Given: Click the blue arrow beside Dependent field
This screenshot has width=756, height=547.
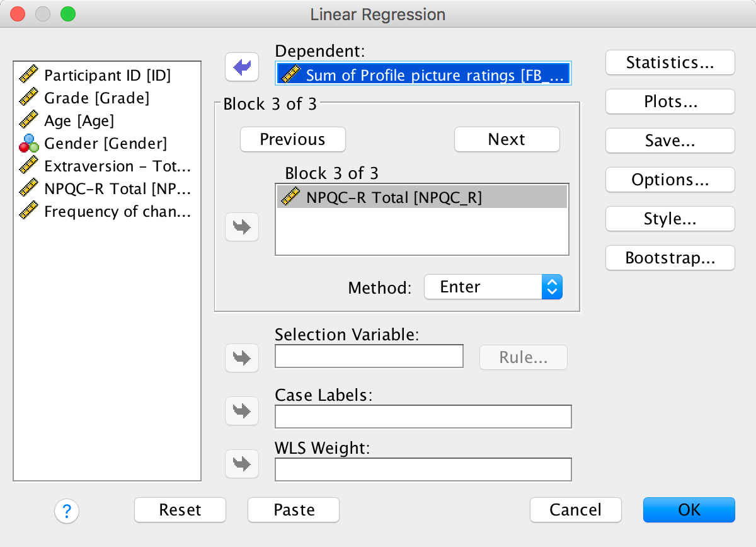Looking at the screenshot, I should 242,67.
